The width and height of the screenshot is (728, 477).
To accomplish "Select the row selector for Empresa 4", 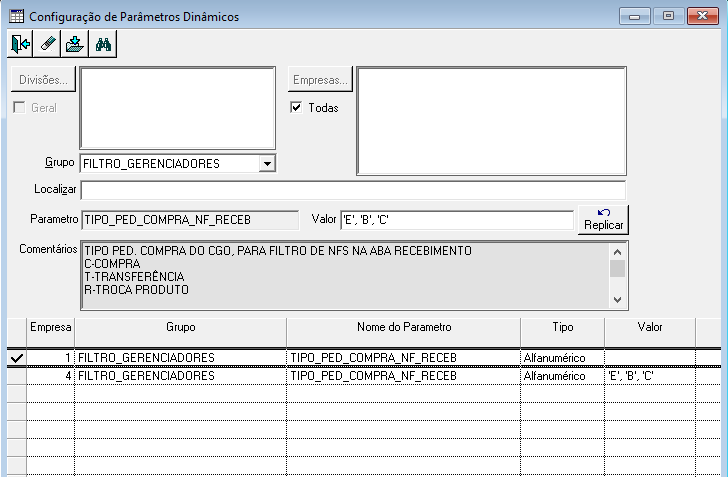I will tap(17, 376).
